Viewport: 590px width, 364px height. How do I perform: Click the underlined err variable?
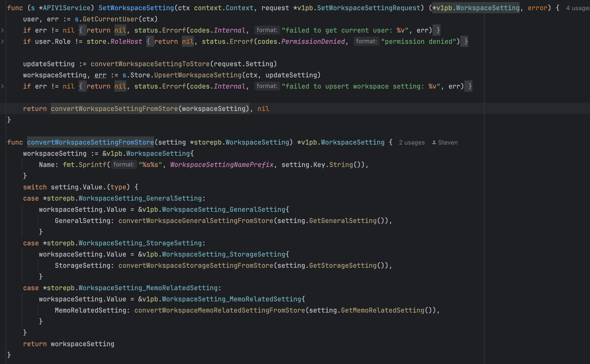[x=100, y=75]
